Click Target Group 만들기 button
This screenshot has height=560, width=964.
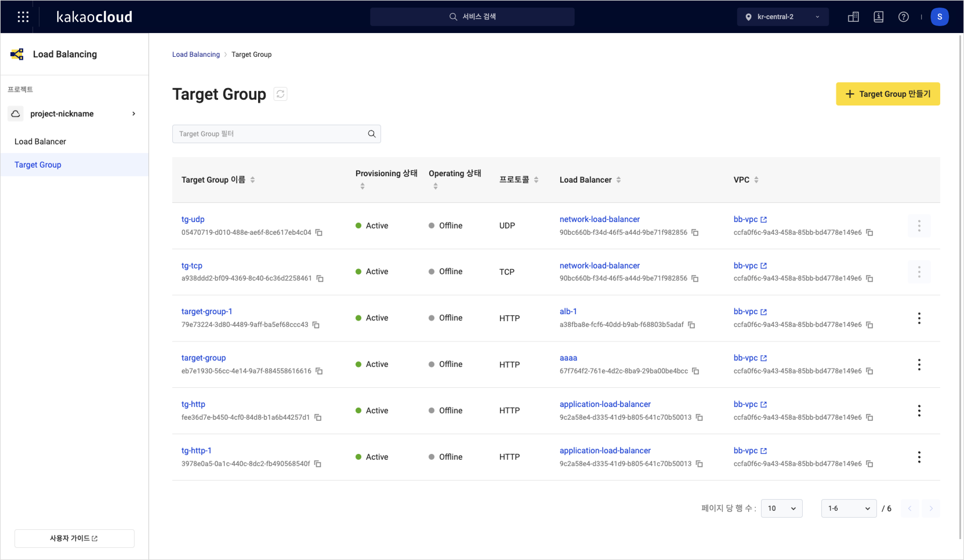point(887,94)
